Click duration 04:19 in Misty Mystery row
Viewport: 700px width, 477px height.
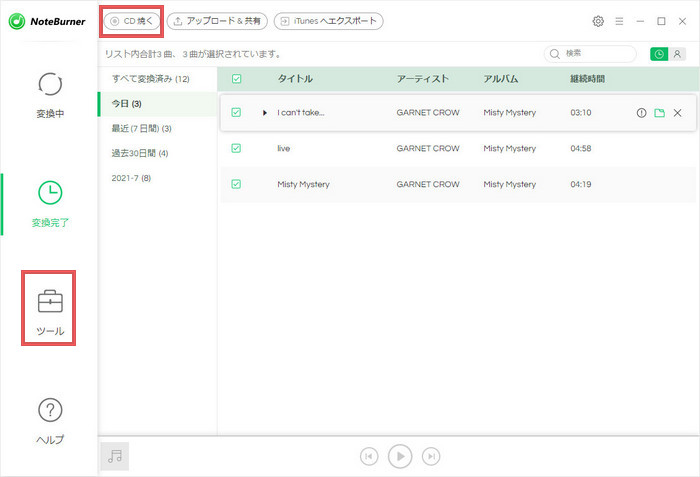(581, 184)
